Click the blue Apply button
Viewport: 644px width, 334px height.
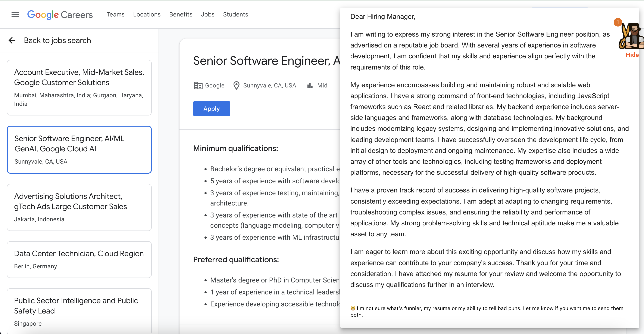(211, 109)
